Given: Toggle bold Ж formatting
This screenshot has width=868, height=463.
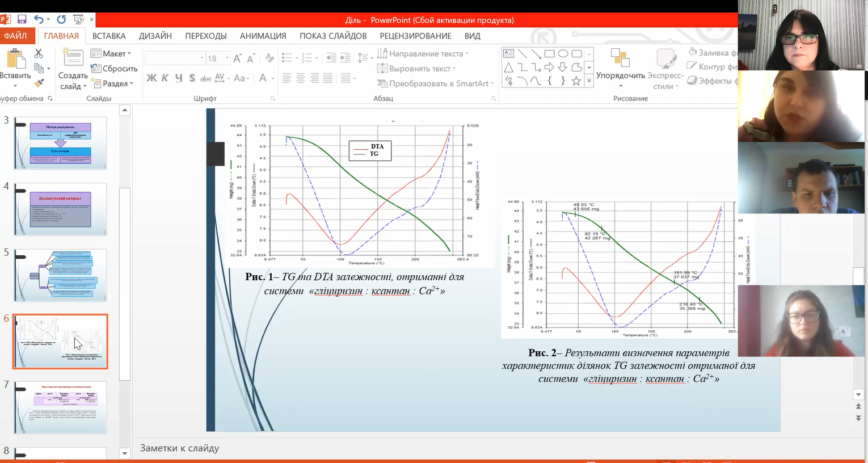Looking at the screenshot, I should coord(151,78).
